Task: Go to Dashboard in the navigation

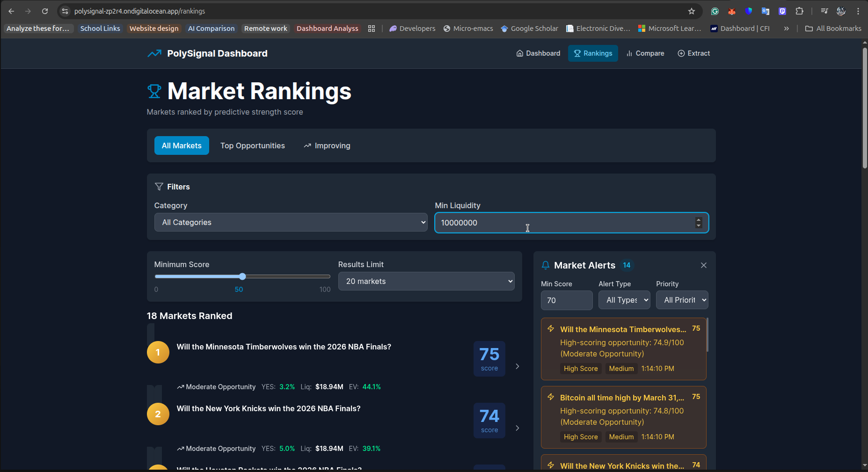Action: (x=538, y=53)
